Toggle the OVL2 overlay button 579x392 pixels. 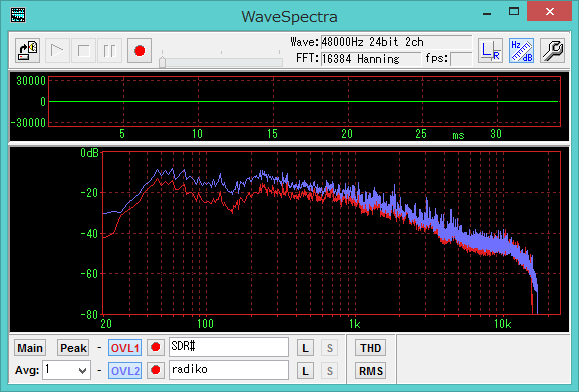point(125,371)
